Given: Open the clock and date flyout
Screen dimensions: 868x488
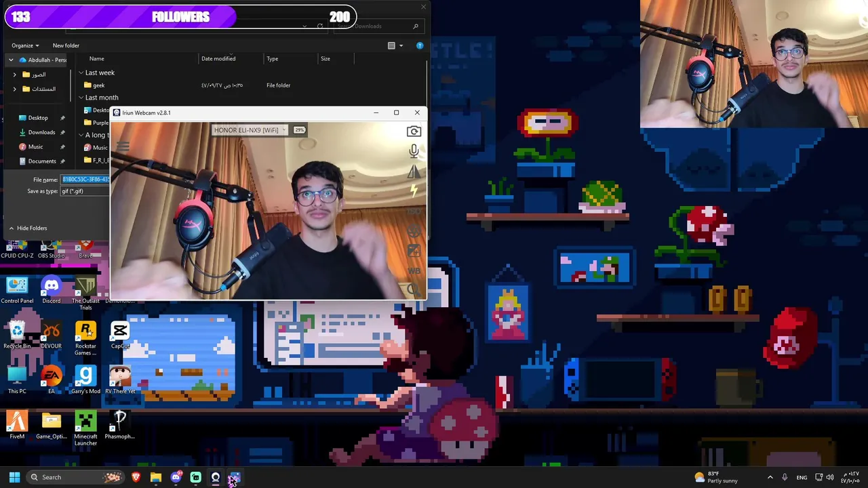Looking at the screenshot, I should click(851, 477).
